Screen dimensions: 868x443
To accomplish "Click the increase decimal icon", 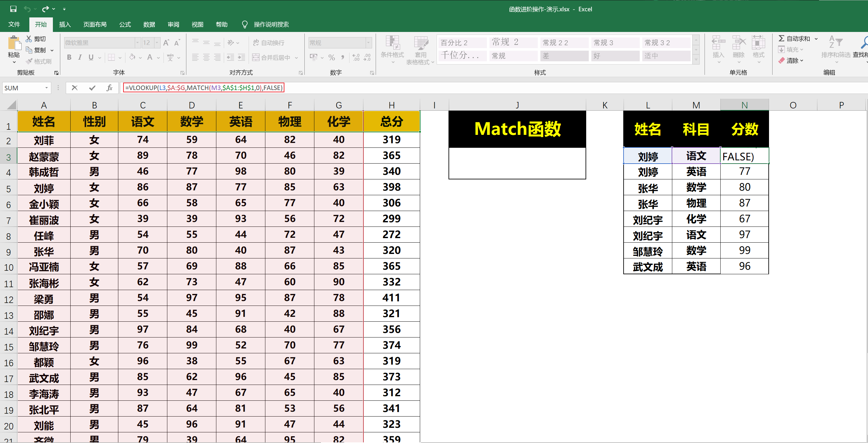I will tap(356, 57).
